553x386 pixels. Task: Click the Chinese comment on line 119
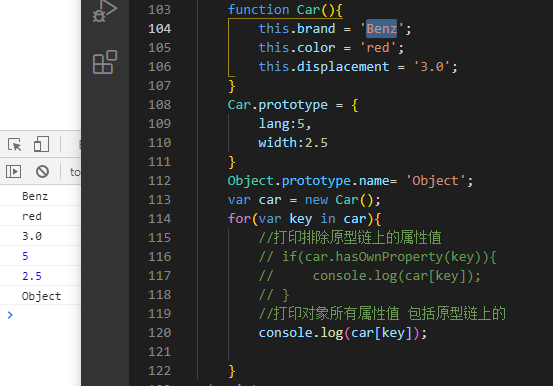[382, 314]
